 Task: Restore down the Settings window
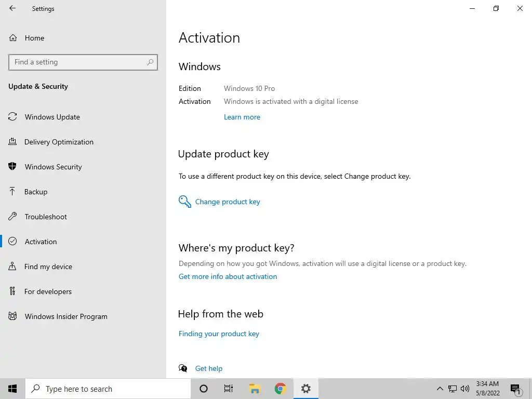pos(496,8)
